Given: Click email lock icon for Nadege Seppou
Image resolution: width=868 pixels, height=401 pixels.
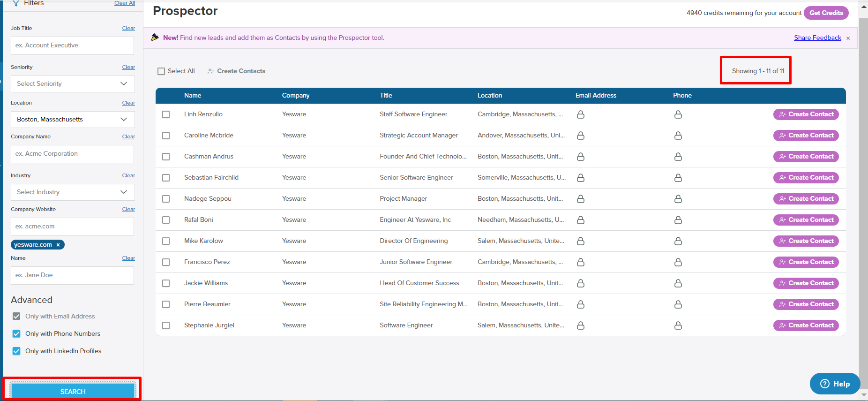Looking at the screenshot, I should (x=580, y=199).
